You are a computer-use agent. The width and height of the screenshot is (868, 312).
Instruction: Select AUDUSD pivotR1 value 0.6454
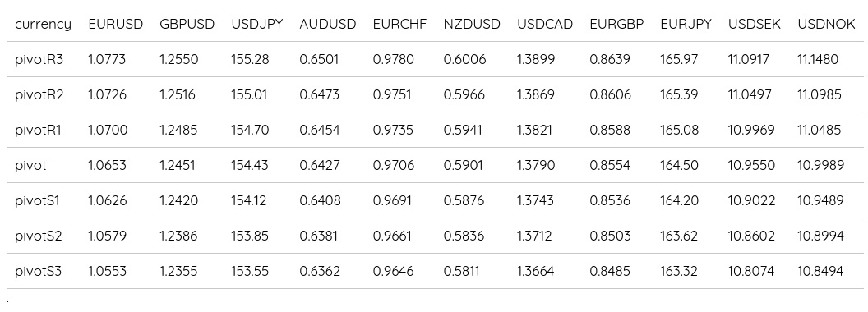pyautogui.click(x=320, y=130)
